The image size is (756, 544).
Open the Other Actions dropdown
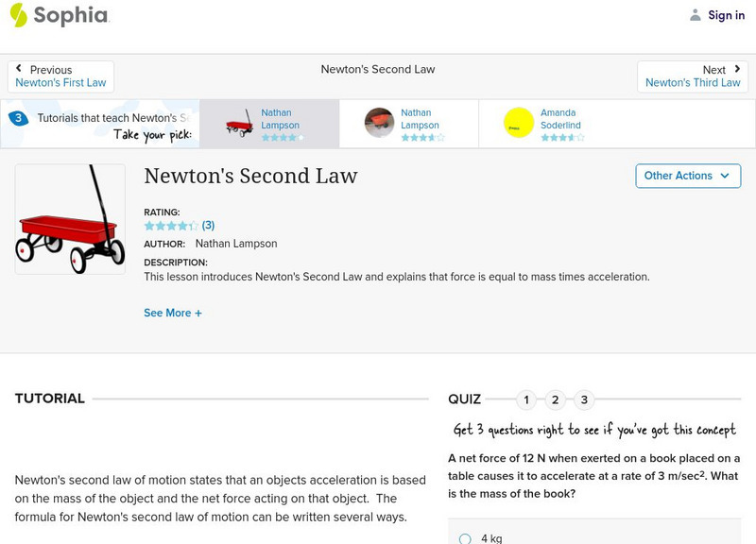coord(687,176)
